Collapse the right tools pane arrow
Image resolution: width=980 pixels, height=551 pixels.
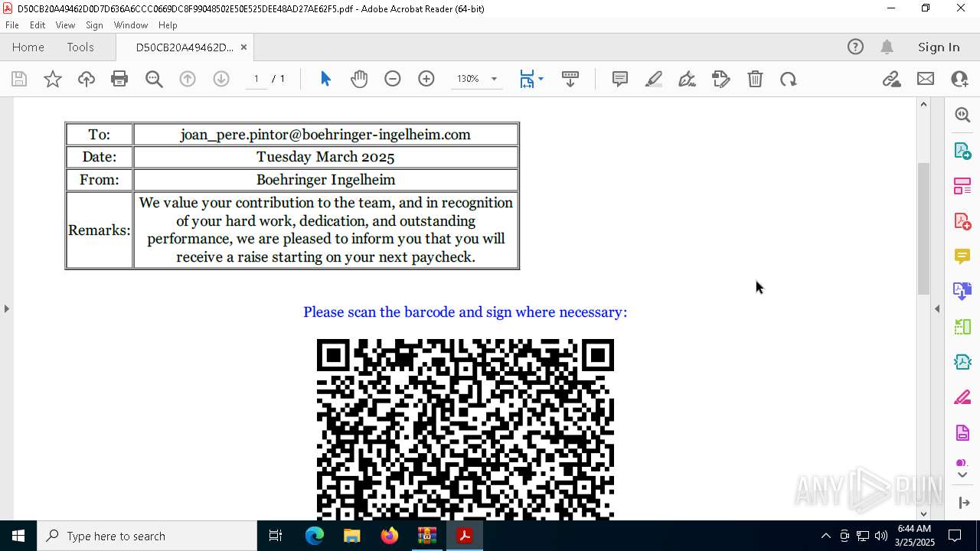tap(937, 308)
